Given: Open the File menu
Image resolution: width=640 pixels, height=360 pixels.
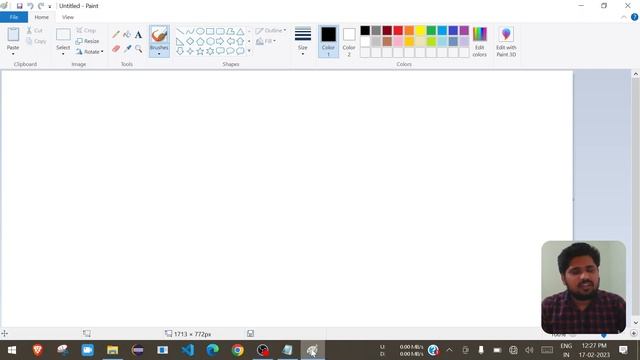Looking at the screenshot, I should (x=14, y=17).
